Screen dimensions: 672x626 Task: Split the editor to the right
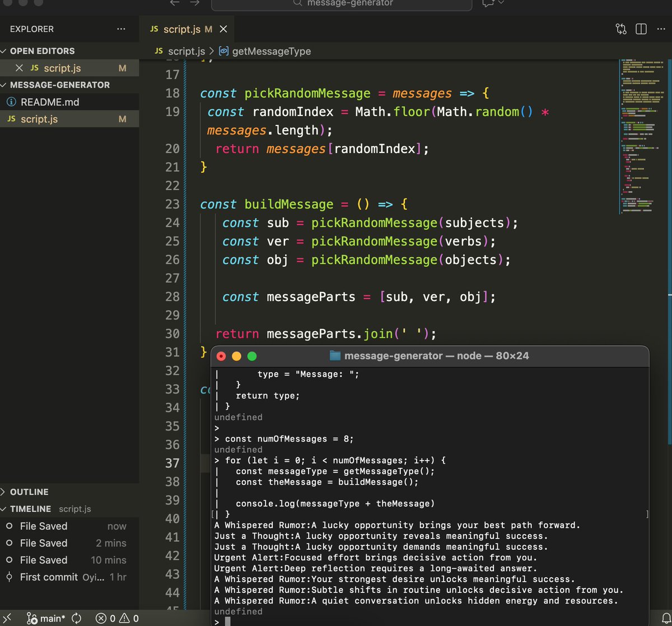(641, 29)
